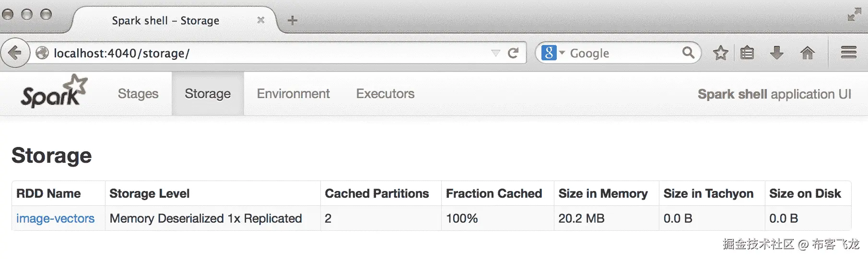Open the downloads arrow icon

(x=776, y=53)
